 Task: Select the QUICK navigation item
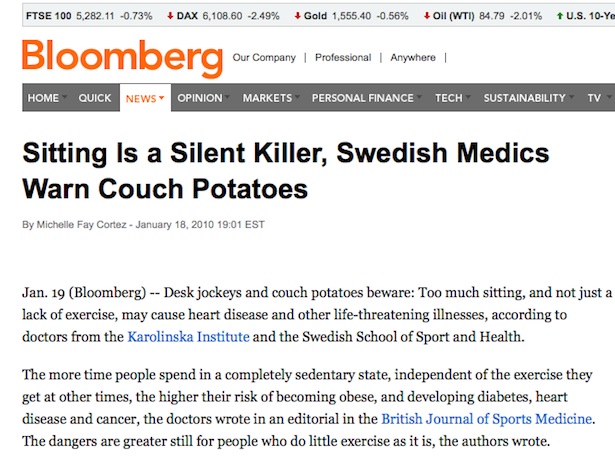(95, 98)
